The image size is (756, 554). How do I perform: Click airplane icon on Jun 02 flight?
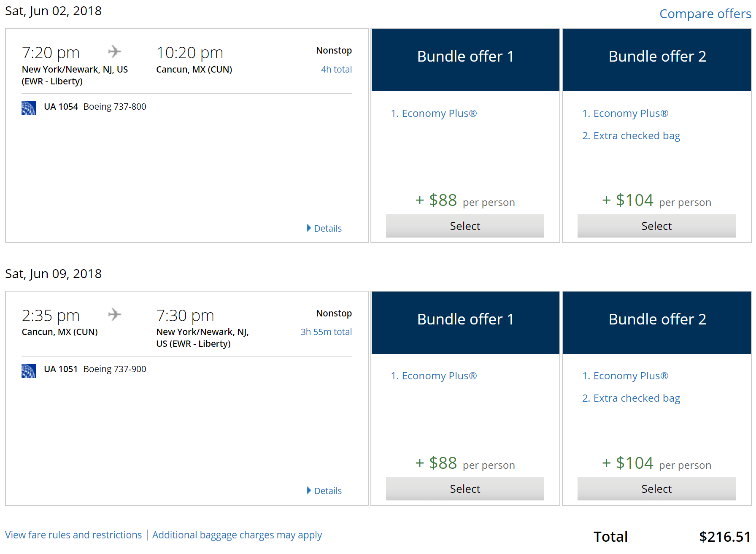pos(114,52)
